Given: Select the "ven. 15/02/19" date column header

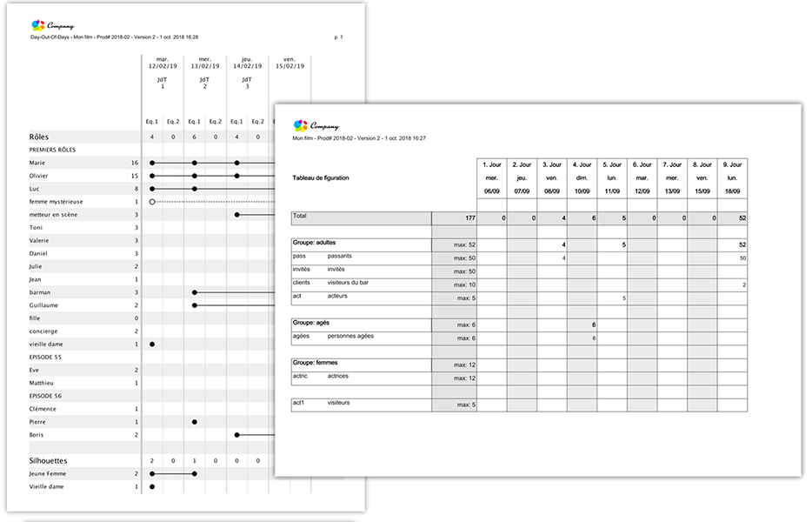Looking at the screenshot, I should pyautogui.click(x=290, y=63).
